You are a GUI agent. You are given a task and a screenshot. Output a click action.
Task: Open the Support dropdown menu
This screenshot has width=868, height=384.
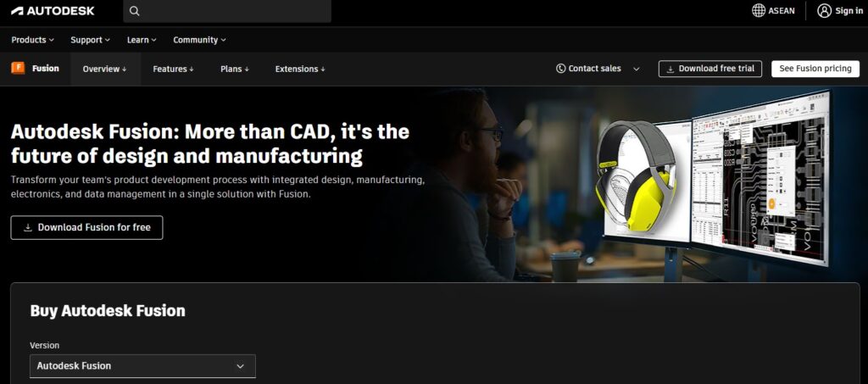click(x=90, y=40)
